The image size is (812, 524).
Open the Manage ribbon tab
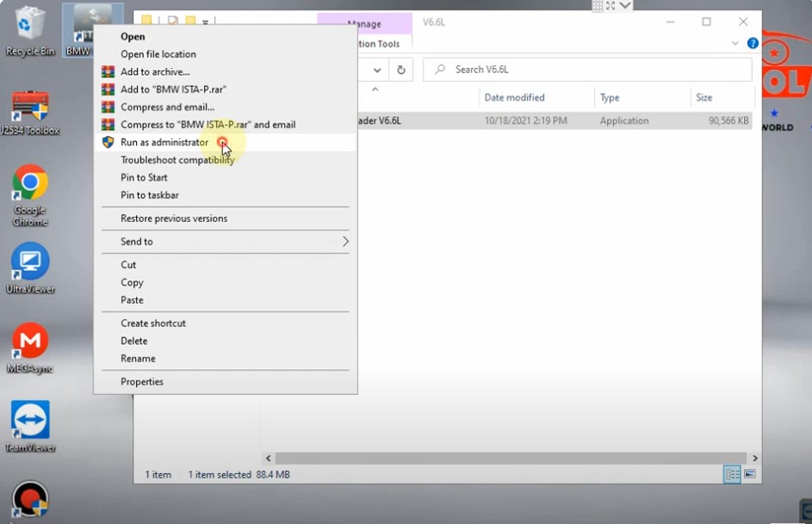[364, 24]
